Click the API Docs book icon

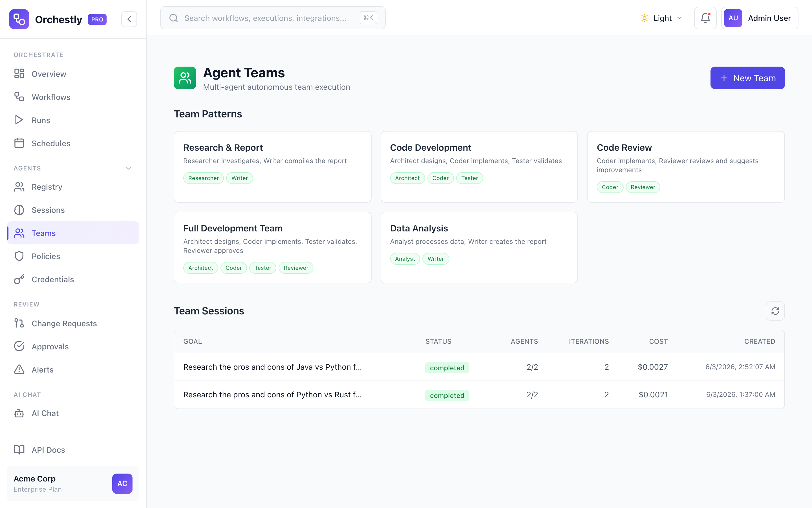coord(19,450)
